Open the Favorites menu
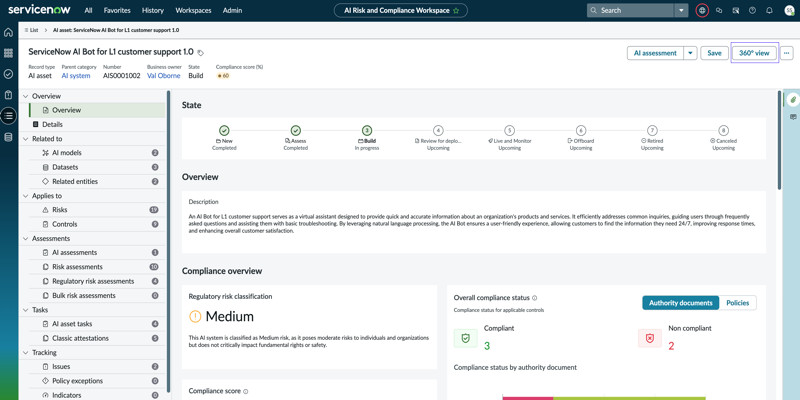The width and height of the screenshot is (800, 400). 117,10
